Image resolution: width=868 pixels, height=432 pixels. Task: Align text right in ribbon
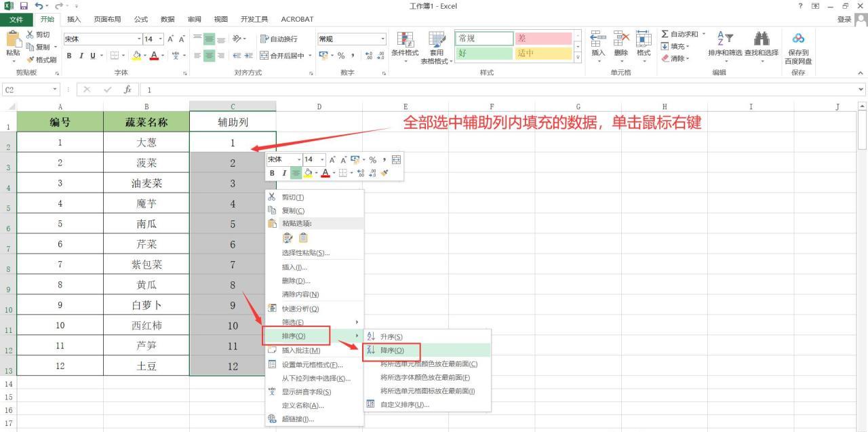222,56
